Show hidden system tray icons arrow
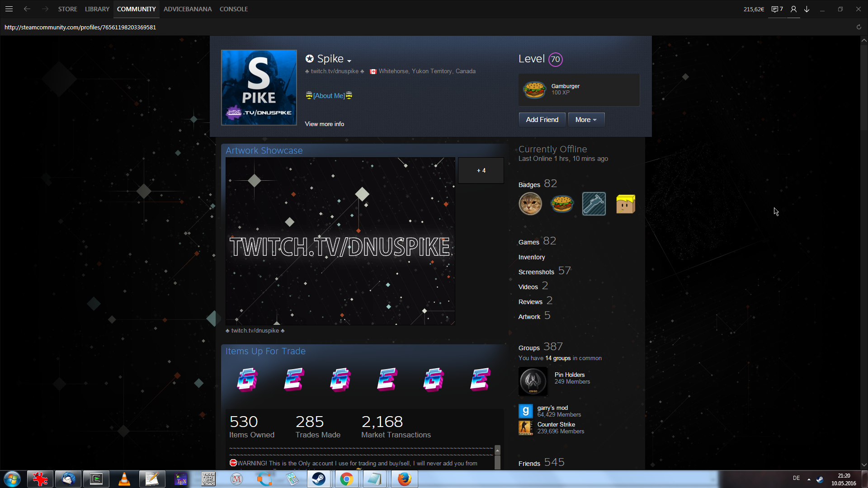The image size is (868, 488). [809, 479]
